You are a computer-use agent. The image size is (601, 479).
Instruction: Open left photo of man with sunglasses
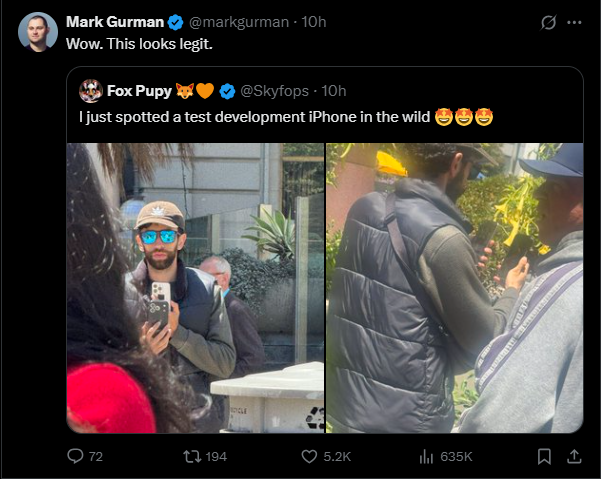[x=196, y=288]
